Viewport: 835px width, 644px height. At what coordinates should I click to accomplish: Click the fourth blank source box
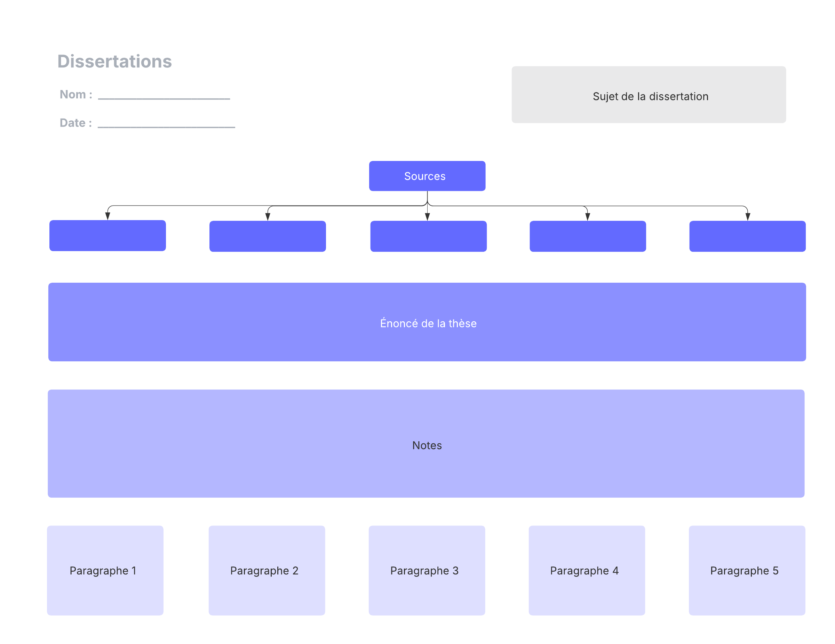pyautogui.click(x=587, y=236)
